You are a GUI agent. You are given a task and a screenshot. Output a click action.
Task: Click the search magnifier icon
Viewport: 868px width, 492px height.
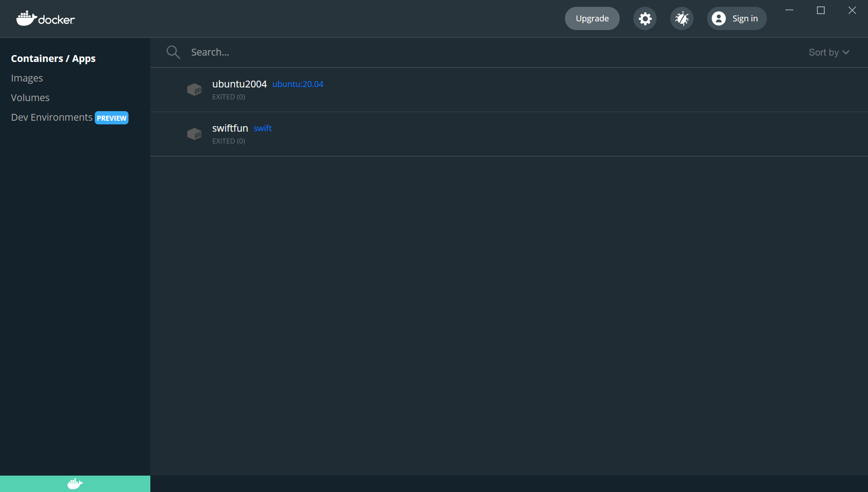[173, 52]
